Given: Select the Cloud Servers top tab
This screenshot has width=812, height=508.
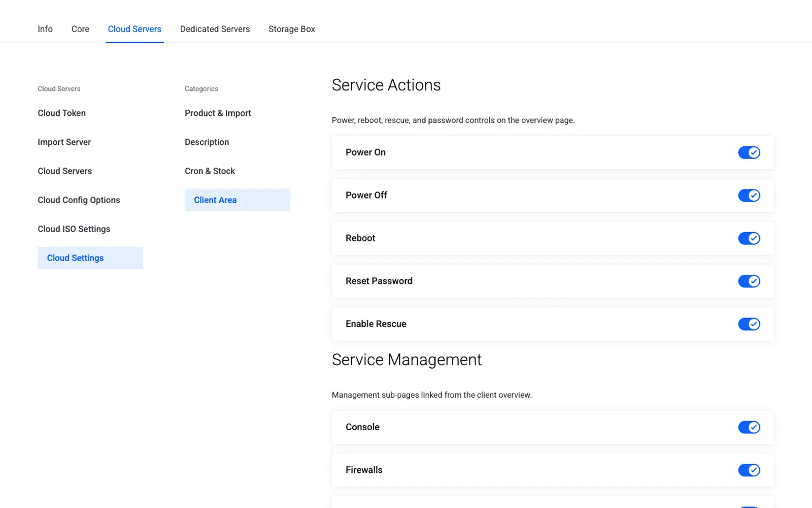Looking at the screenshot, I should coord(134,29).
